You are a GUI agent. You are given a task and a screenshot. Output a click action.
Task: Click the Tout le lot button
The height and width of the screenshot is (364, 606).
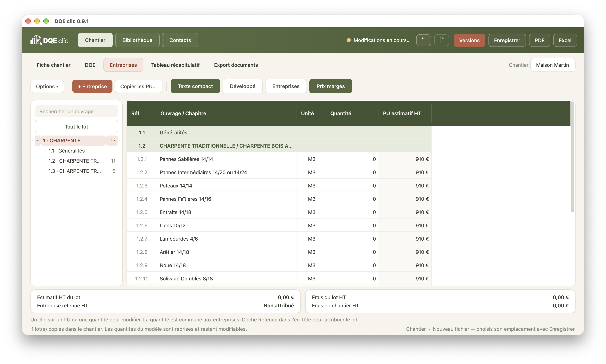[x=76, y=127]
